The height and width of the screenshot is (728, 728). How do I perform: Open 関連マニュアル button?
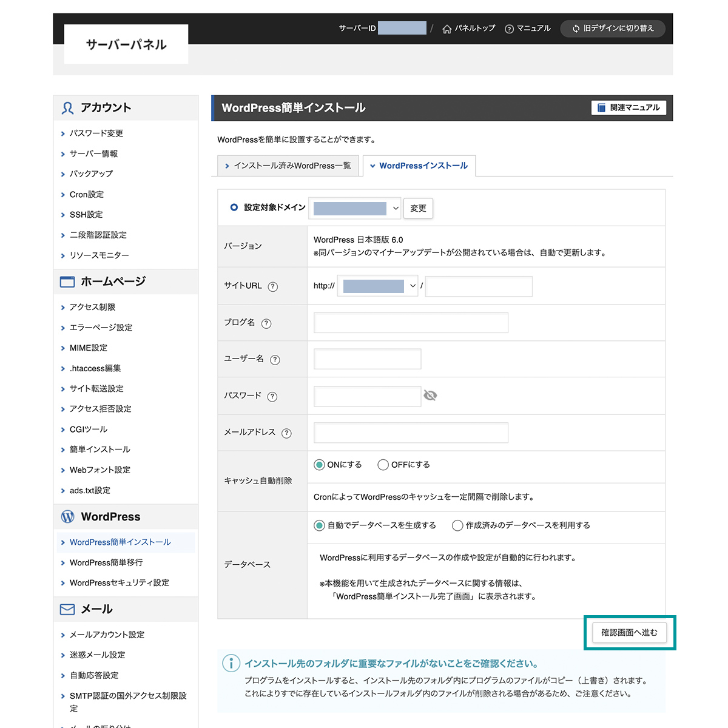point(629,108)
